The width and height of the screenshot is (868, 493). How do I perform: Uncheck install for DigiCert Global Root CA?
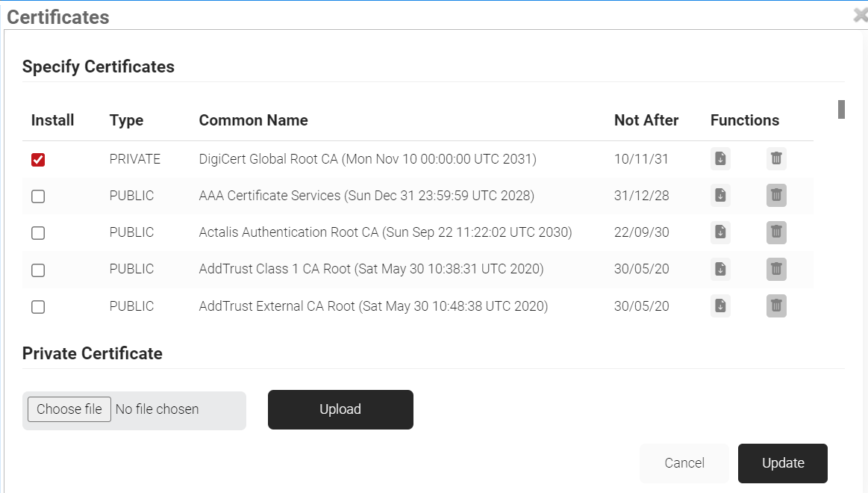tap(38, 160)
